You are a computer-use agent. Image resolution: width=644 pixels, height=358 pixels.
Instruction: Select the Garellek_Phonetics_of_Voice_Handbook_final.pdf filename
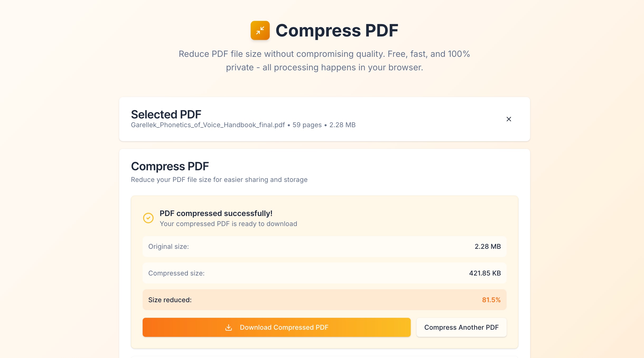pos(208,125)
